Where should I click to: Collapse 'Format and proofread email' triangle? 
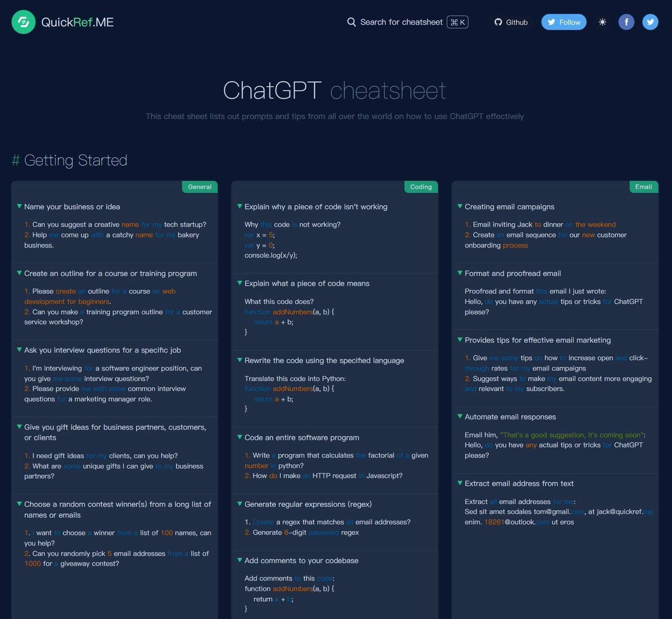pos(460,273)
